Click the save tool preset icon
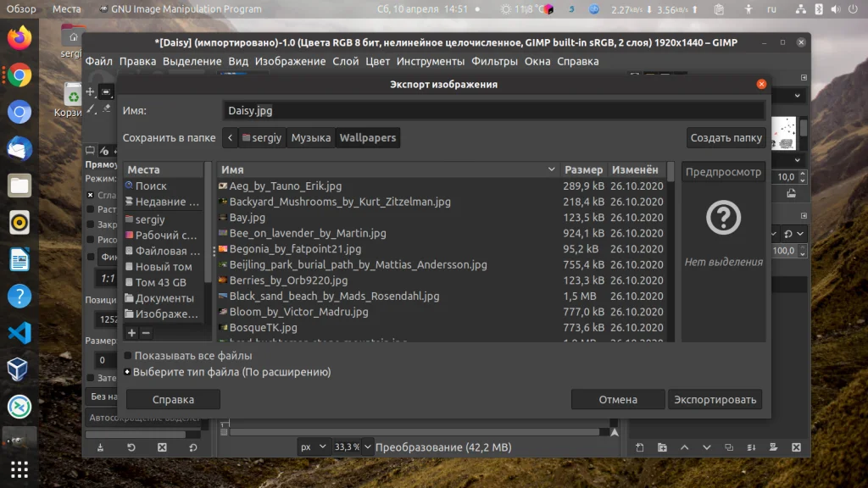868x488 pixels. point(101,447)
